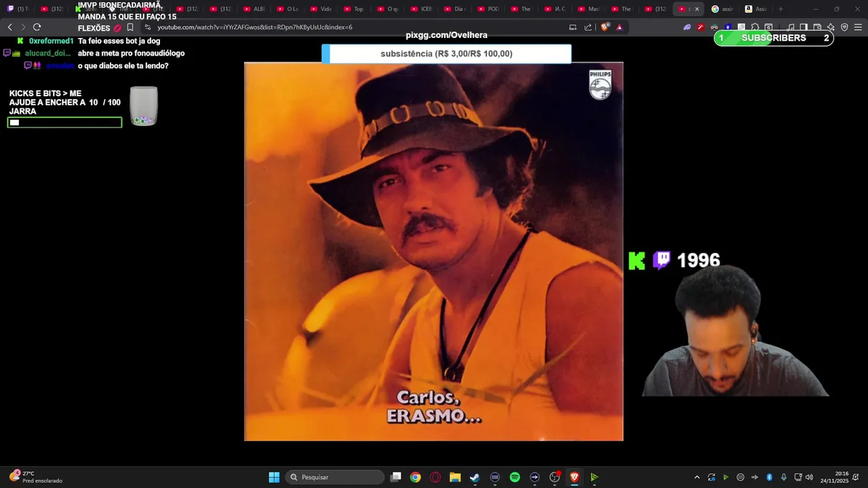Open the red extension icon in the toolbar
The width and height of the screenshot is (868, 488).
pos(701,27)
